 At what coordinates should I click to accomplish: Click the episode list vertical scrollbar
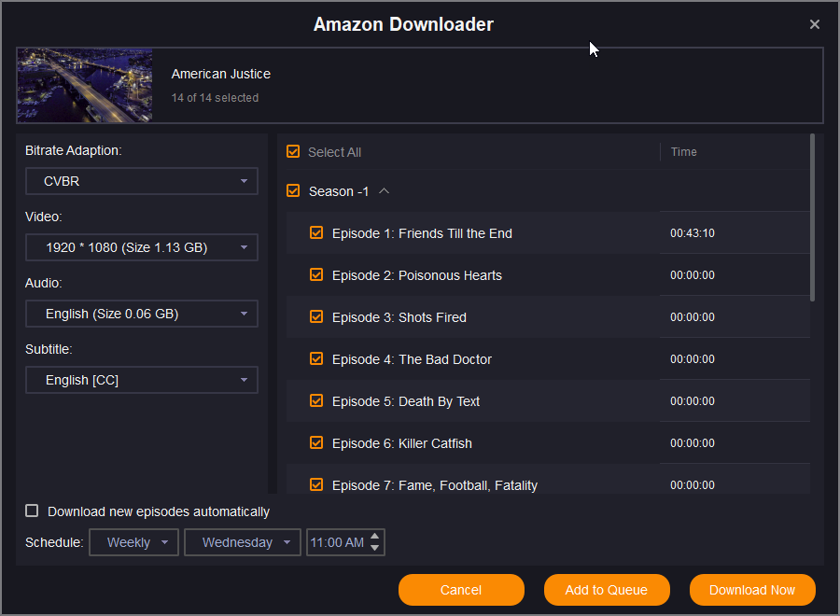812,217
